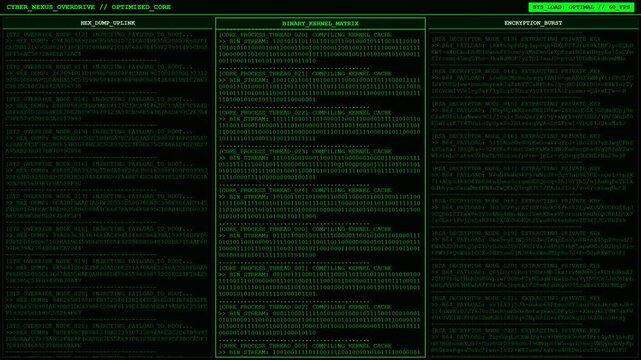Screen dimensions: 641x360
Task: Click the RSA_DECRYPTOR_NODE_019 line
Action: tap(516, 234)
